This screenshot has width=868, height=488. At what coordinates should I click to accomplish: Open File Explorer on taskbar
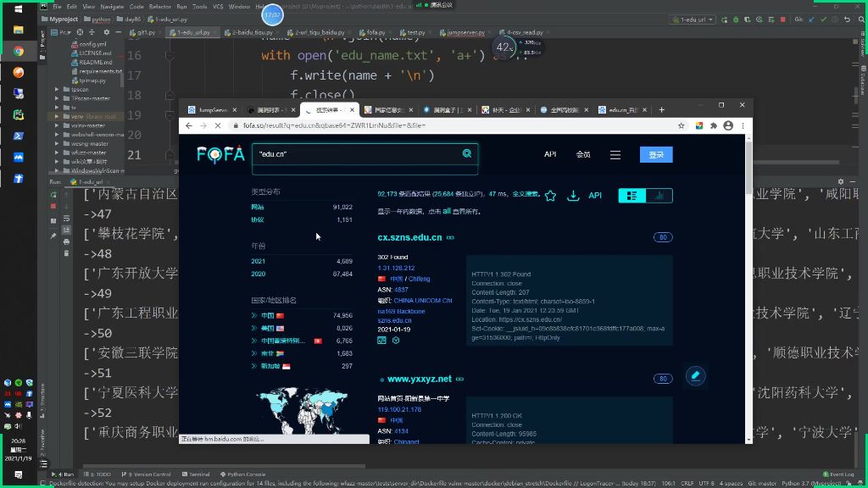(19, 30)
